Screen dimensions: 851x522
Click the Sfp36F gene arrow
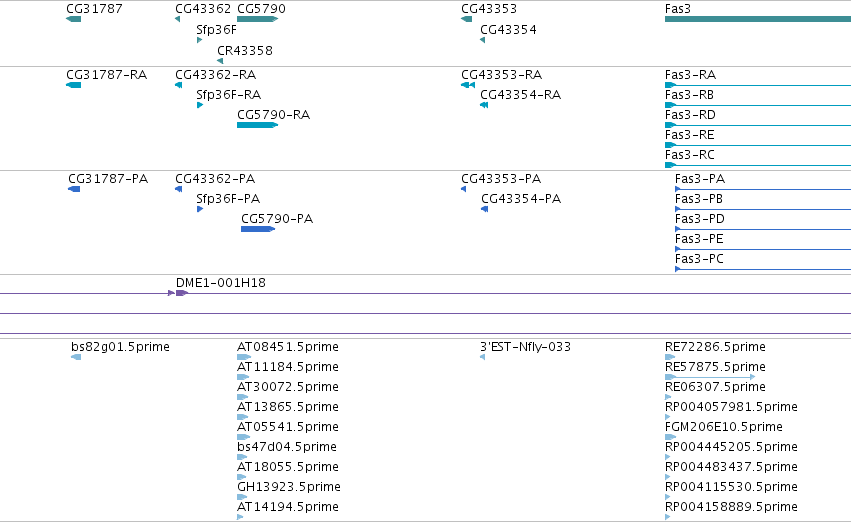pos(199,40)
